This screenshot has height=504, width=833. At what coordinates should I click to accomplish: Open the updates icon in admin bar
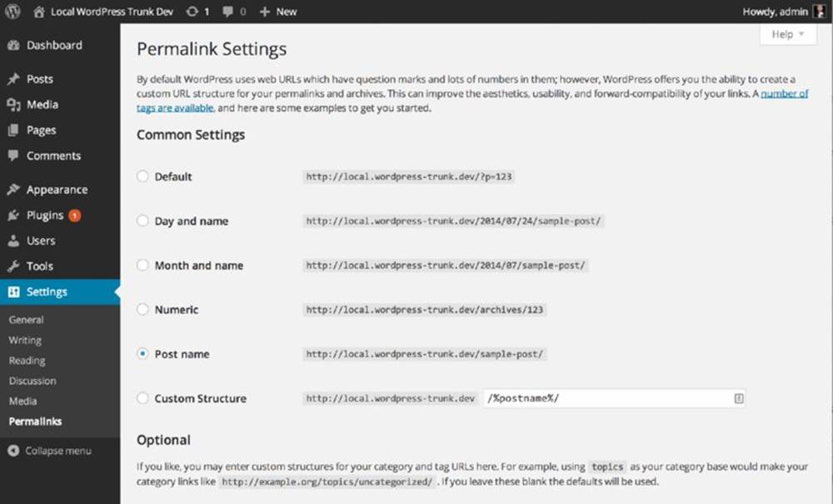[192, 11]
